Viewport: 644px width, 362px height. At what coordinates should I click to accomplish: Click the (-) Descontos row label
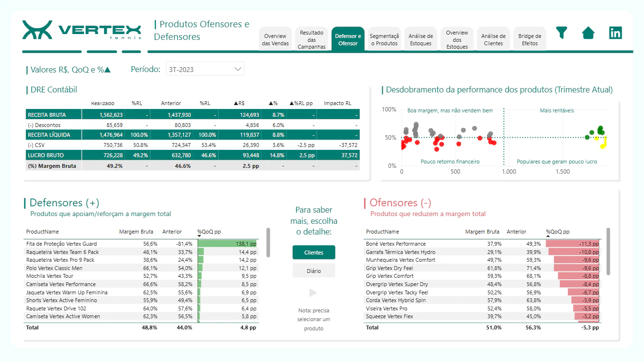(44, 125)
